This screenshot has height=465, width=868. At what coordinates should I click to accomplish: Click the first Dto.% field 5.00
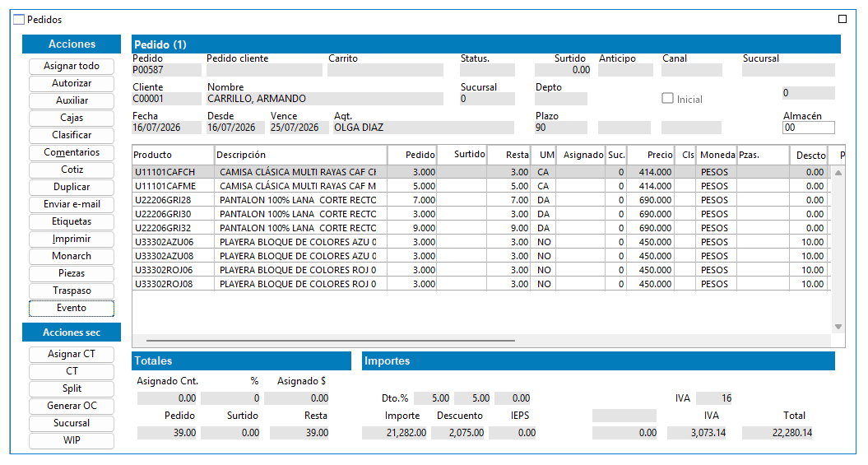coord(432,398)
